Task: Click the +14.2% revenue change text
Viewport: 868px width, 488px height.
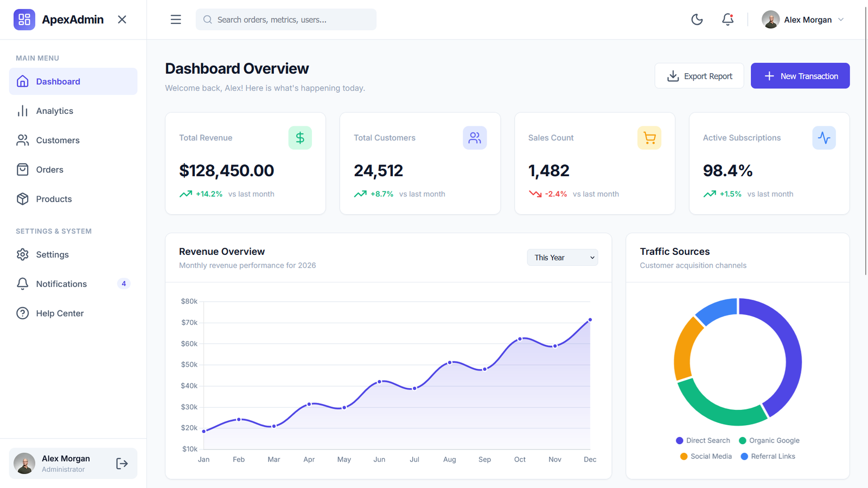Action: click(209, 194)
